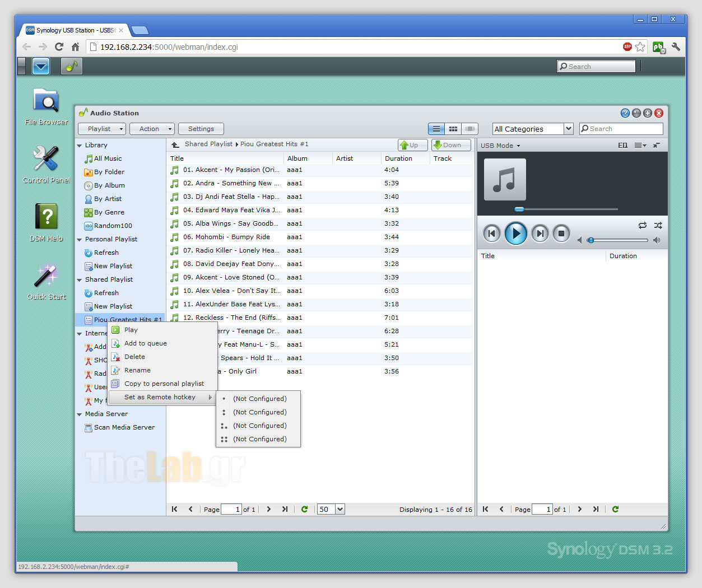Adjust the volume slider handle

click(591, 240)
